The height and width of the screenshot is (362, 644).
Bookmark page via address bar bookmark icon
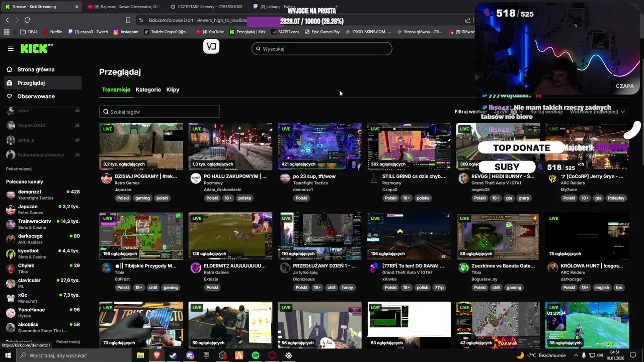(128, 20)
